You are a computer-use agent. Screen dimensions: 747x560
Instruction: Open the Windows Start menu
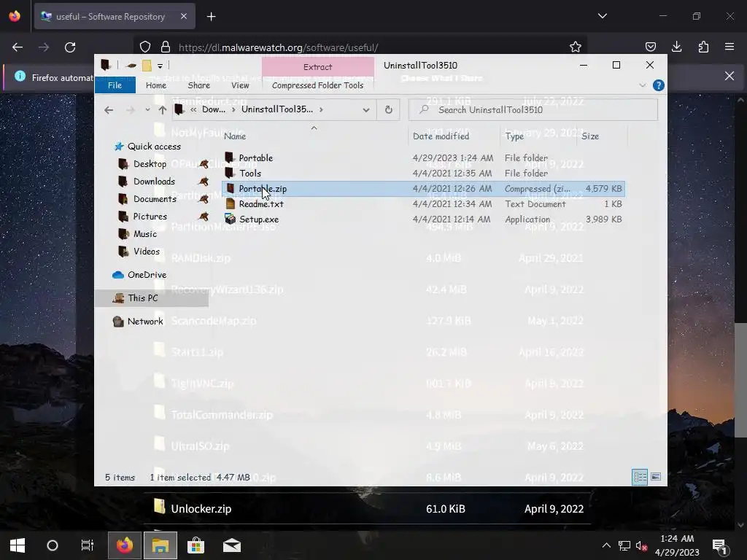18,545
